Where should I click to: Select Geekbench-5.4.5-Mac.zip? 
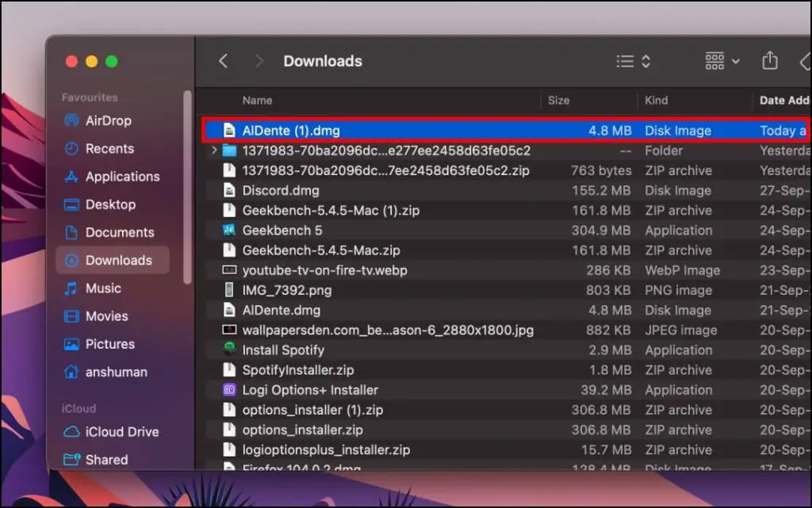tap(321, 250)
